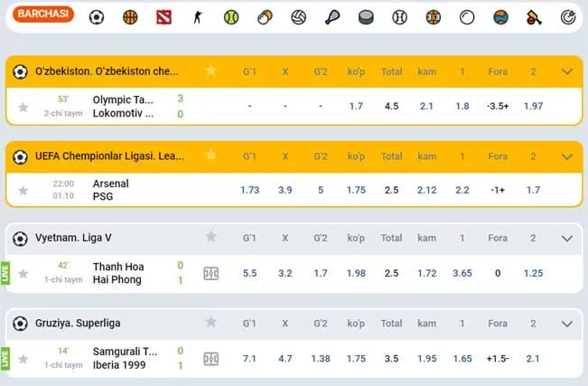This screenshot has width=588, height=386.
Task: Select the tennis ball sport icon
Action: (231, 16)
